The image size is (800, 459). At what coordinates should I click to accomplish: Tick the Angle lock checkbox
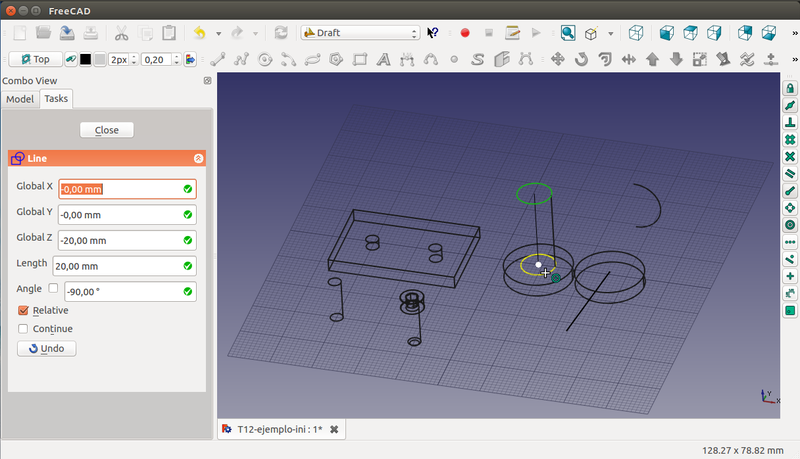click(x=54, y=288)
